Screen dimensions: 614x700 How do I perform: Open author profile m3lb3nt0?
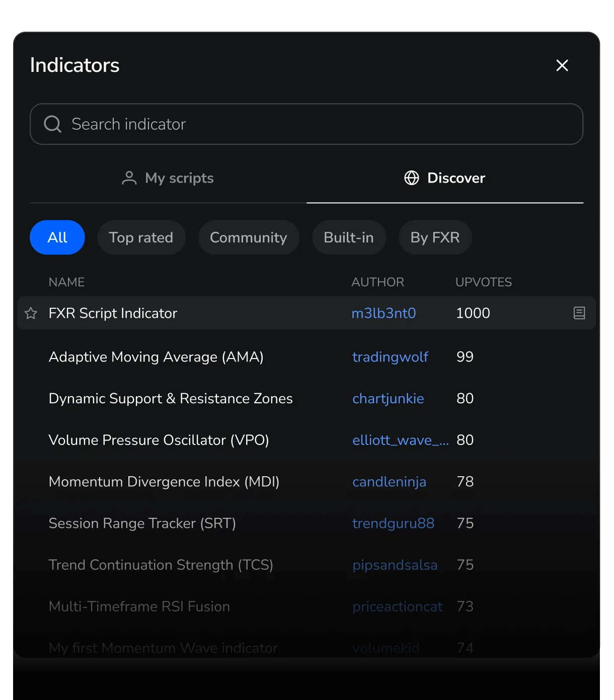coord(383,313)
